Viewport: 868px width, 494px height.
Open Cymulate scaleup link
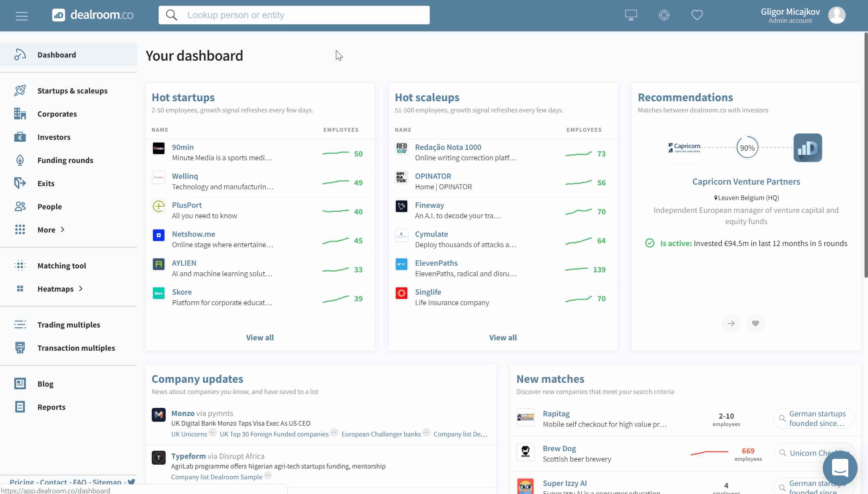point(431,234)
